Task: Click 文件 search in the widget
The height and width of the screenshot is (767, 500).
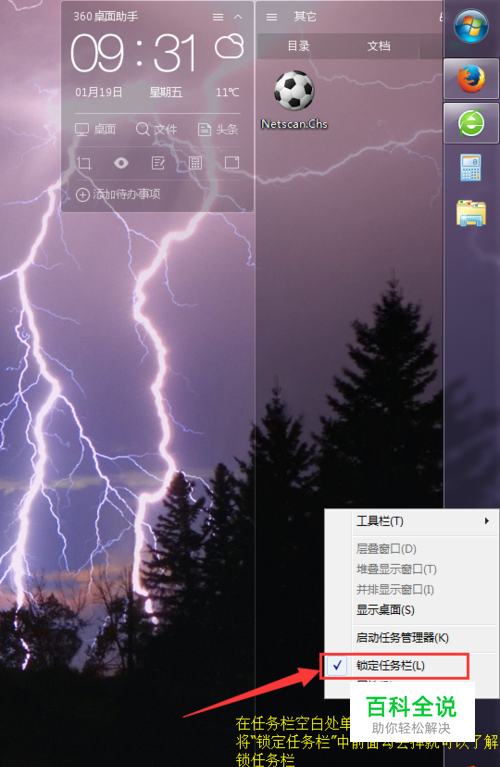Action: coord(156,129)
